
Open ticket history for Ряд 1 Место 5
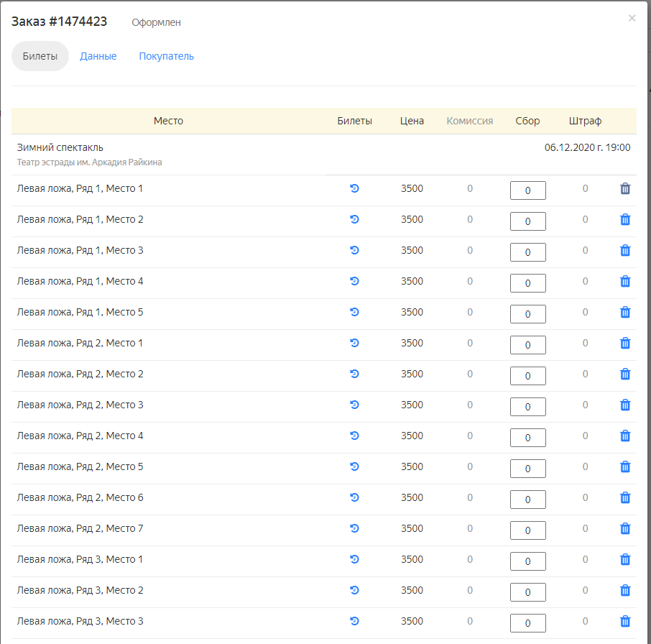354,312
